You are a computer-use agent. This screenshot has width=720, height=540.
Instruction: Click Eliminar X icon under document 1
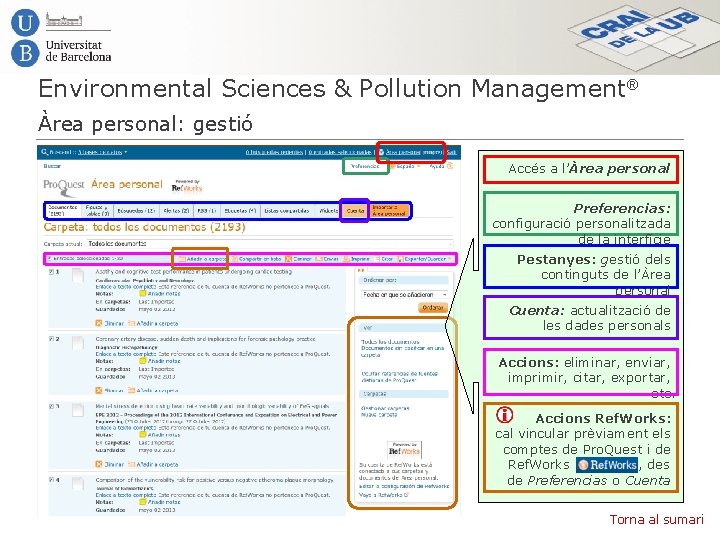(99, 323)
